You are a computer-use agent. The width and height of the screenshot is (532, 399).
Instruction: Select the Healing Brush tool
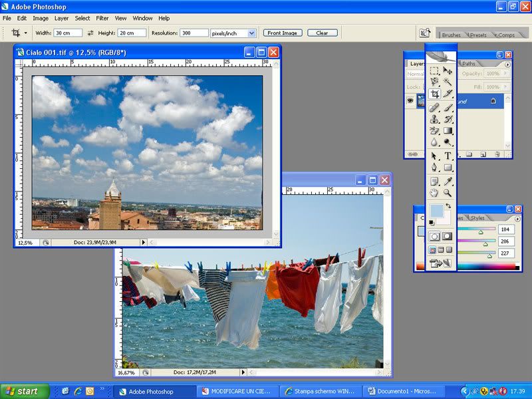pos(434,108)
